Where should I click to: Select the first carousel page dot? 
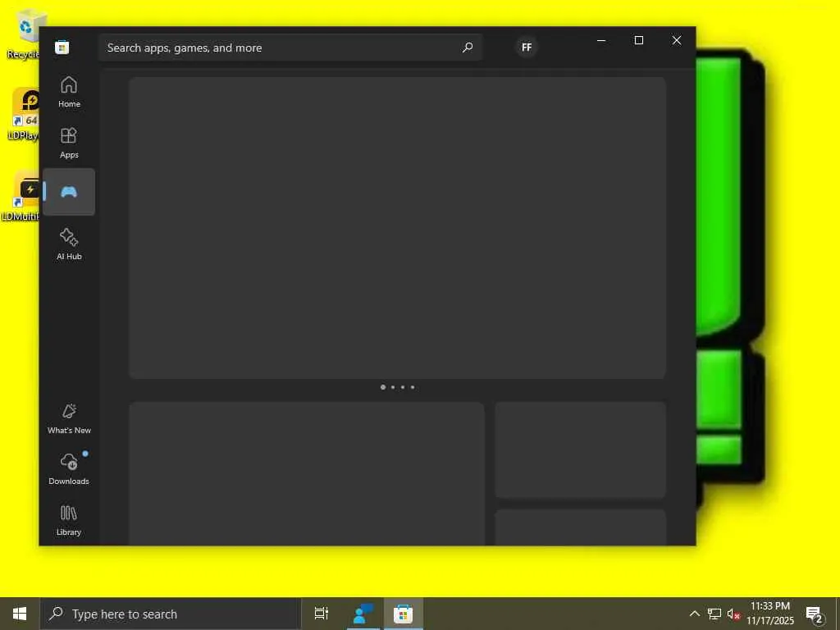click(383, 387)
